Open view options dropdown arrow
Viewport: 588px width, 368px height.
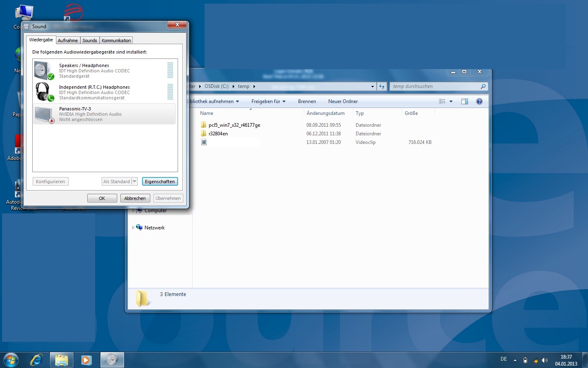coord(451,101)
